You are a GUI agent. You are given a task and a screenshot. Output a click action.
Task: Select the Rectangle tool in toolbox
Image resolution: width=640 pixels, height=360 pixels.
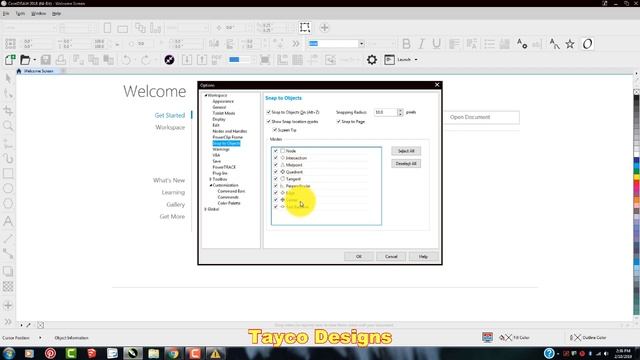pyautogui.click(x=8, y=173)
